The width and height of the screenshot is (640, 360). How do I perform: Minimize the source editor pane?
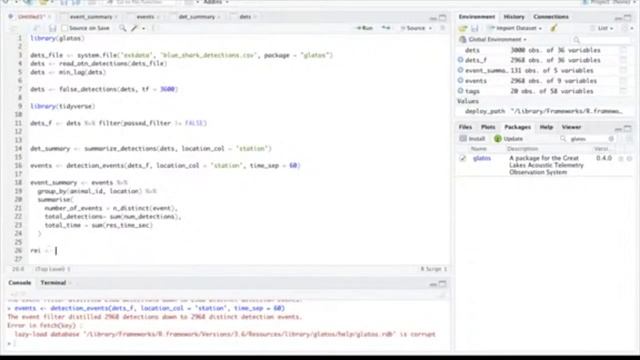click(x=433, y=18)
